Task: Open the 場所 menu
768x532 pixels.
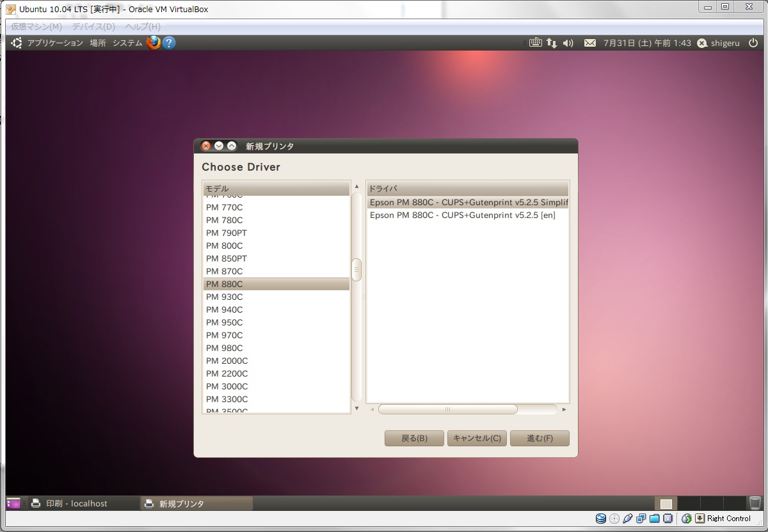Action: tap(98, 43)
